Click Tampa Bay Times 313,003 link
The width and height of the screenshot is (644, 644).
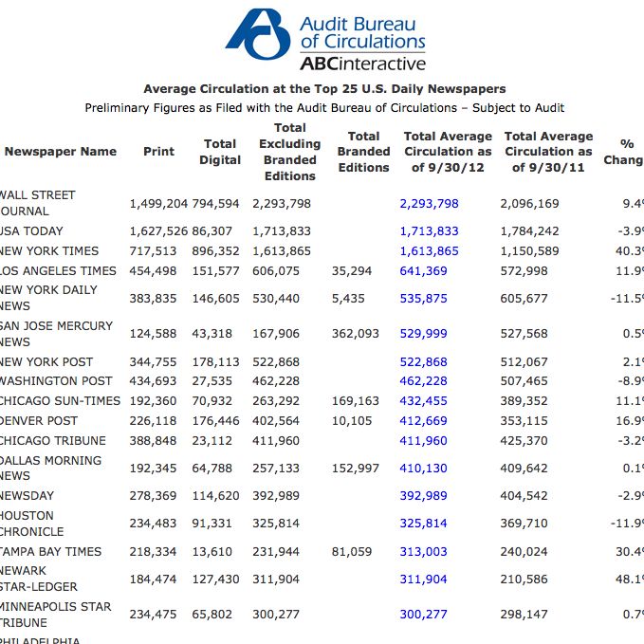[423, 551]
